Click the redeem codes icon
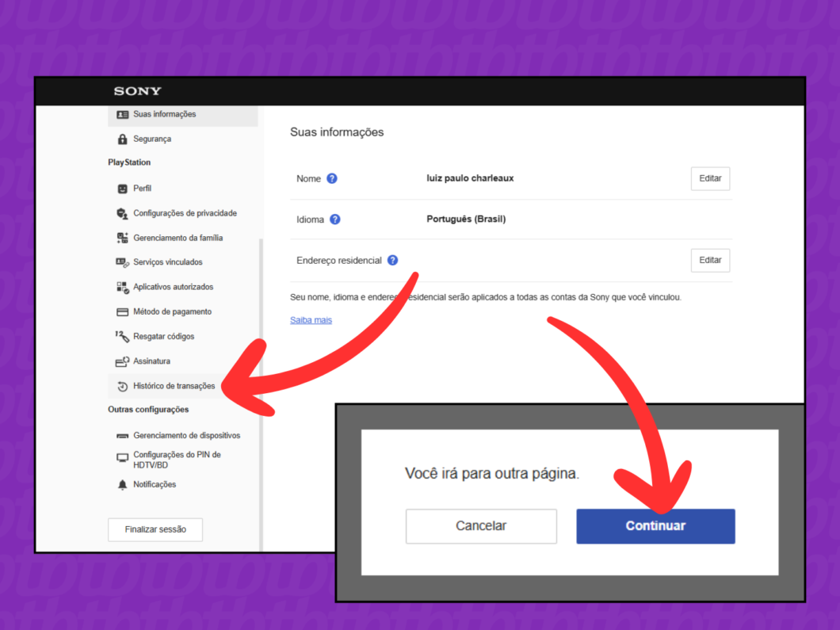Screen dimensions: 840x630 (122, 337)
